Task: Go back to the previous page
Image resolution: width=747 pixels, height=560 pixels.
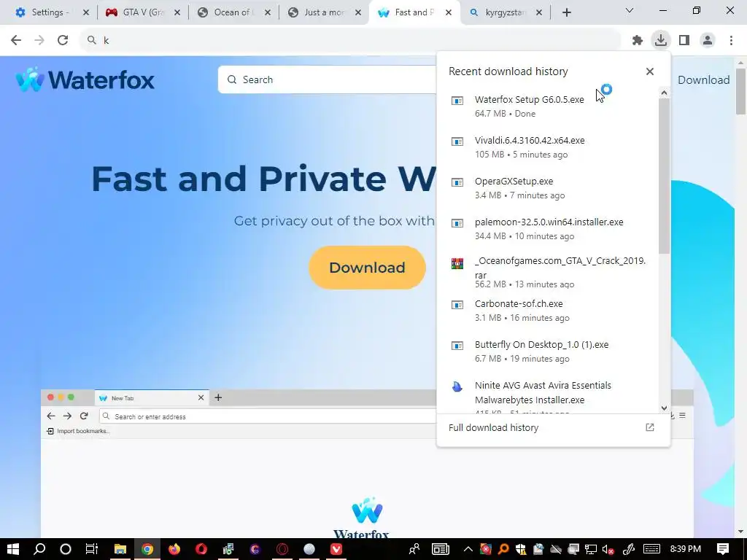Action: click(16, 40)
